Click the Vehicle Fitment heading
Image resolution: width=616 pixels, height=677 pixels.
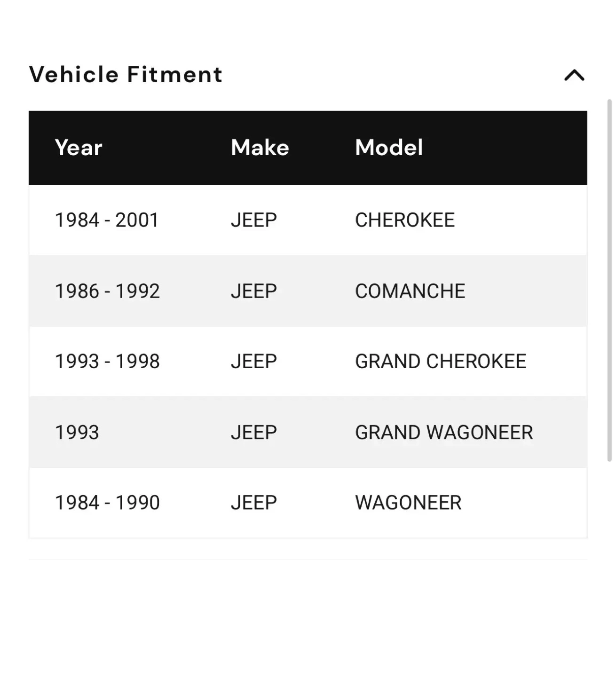126,74
